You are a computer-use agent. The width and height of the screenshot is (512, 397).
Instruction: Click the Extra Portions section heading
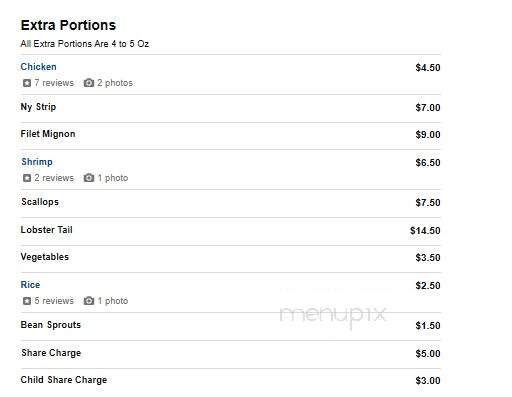pyautogui.click(x=68, y=25)
